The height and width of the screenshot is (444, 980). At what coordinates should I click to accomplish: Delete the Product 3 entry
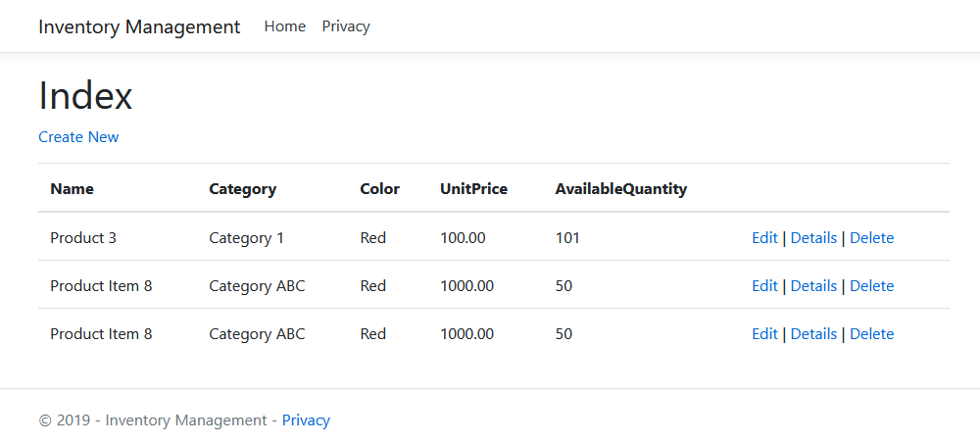871,238
